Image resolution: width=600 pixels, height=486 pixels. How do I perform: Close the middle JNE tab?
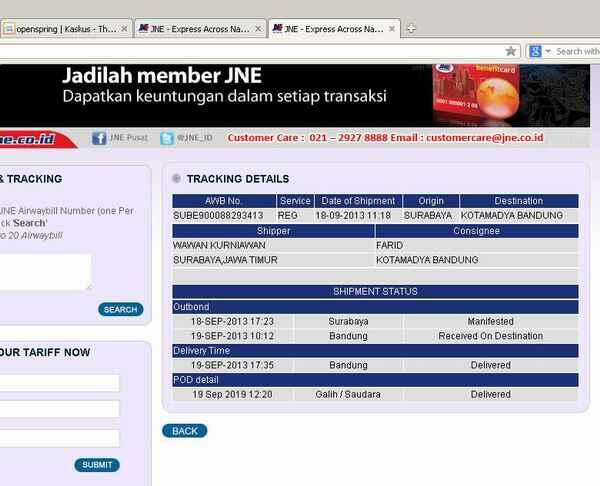pyautogui.click(x=260, y=29)
